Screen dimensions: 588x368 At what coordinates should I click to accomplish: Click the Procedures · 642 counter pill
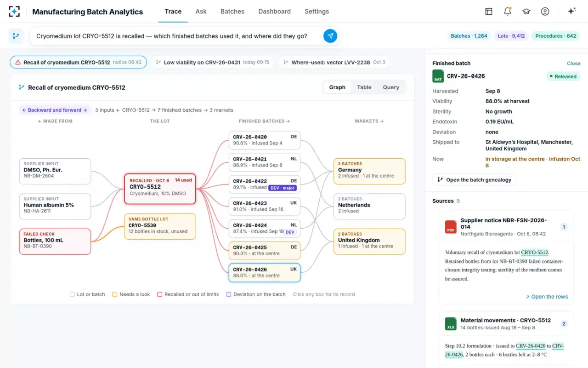555,36
